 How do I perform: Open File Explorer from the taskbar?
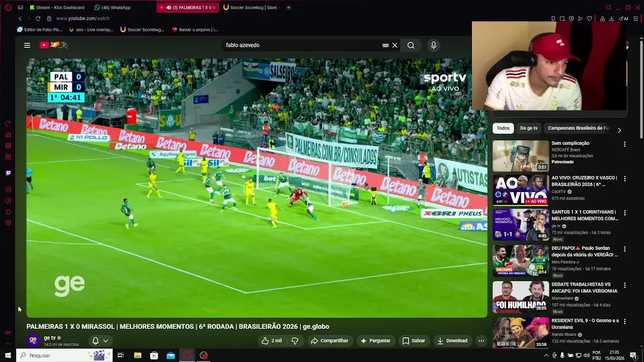pyautogui.click(x=137, y=355)
